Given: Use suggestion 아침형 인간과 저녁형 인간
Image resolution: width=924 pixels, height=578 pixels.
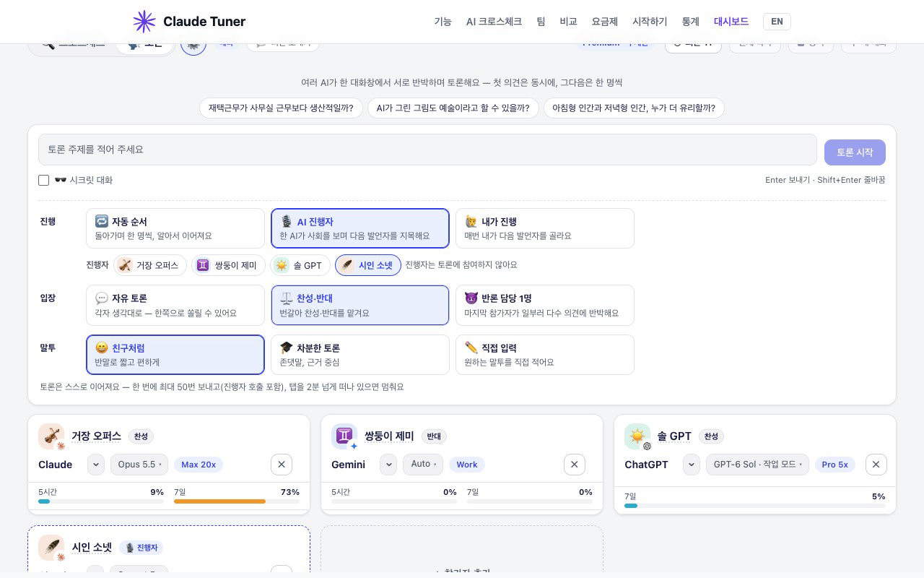Looking at the screenshot, I should [x=634, y=108].
